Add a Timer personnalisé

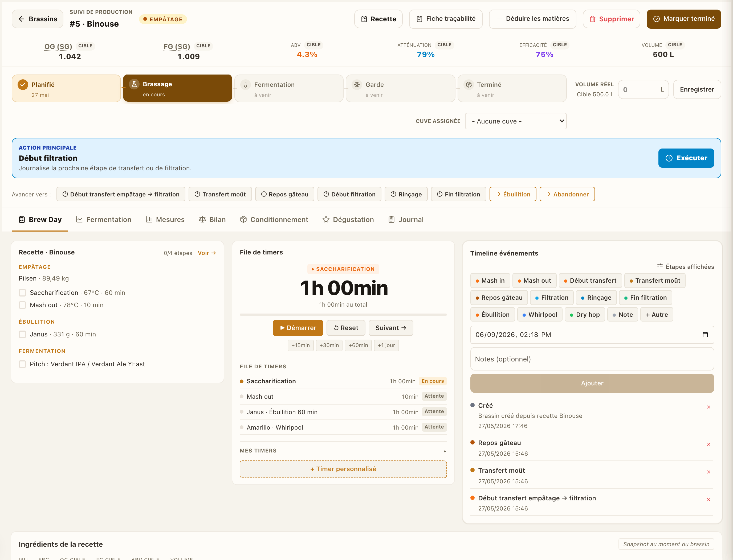coord(343,469)
